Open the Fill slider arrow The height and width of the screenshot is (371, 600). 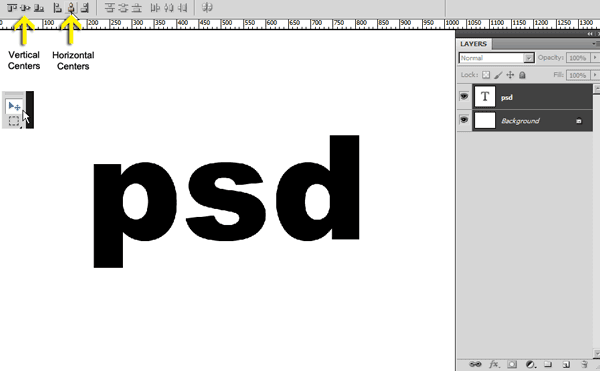[x=595, y=75]
